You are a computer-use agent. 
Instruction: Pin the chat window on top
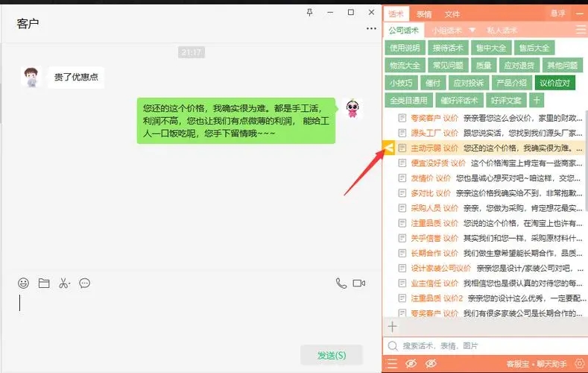[310, 13]
